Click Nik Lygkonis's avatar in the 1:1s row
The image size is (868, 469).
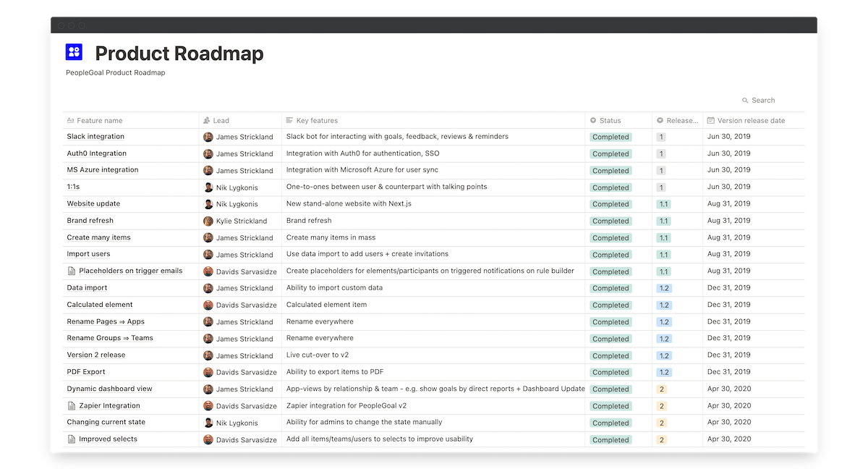(208, 187)
